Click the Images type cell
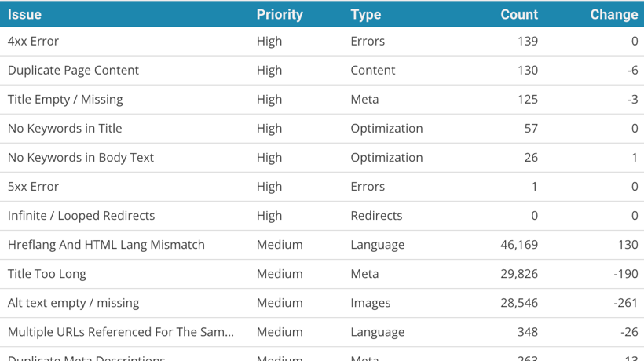This screenshot has height=361, width=644. [370, 302]
